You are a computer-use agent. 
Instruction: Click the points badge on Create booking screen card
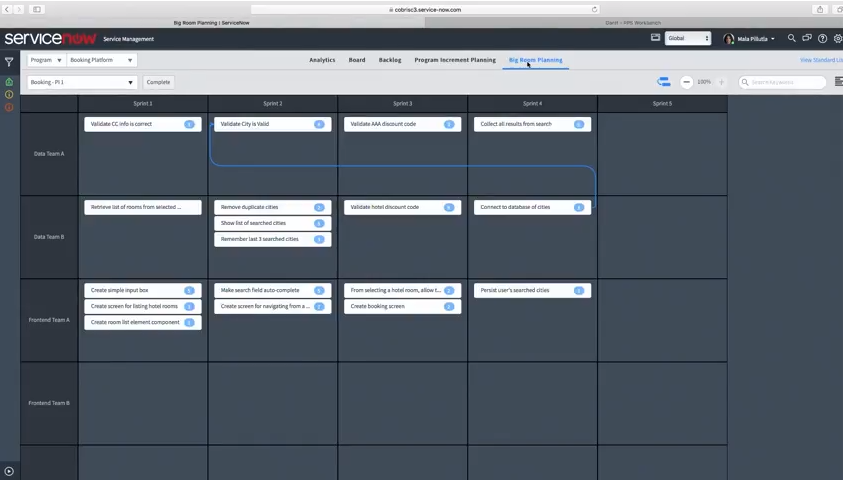tap(449, 306)
